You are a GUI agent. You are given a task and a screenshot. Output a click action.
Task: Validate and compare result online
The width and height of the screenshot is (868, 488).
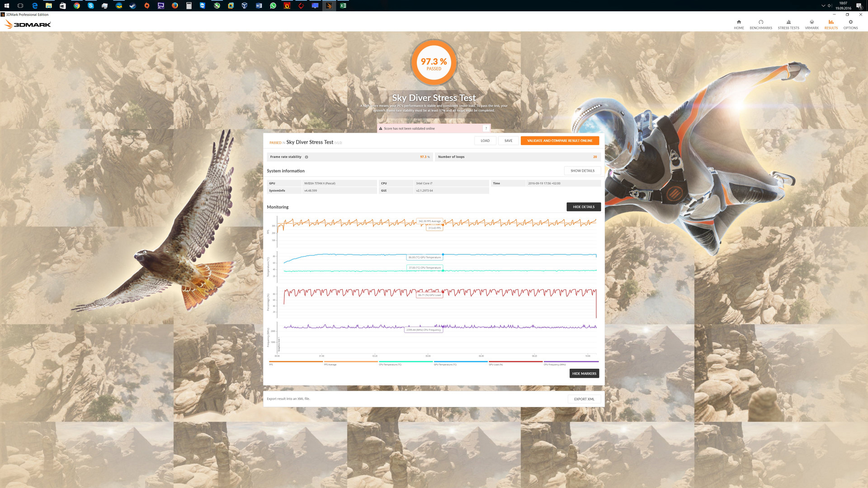pyautogui.click(x=560, y=141)
